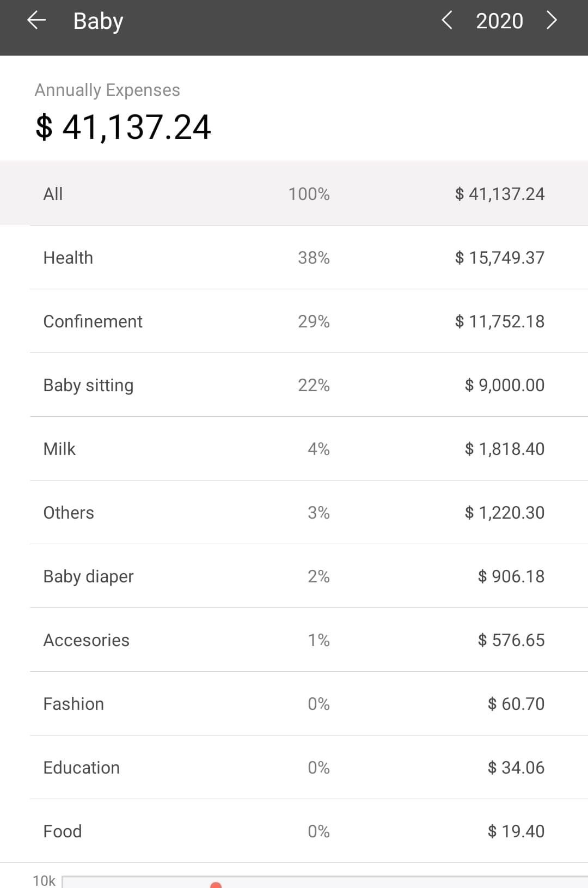Select the Baby diaper row

tap(294, 576)
